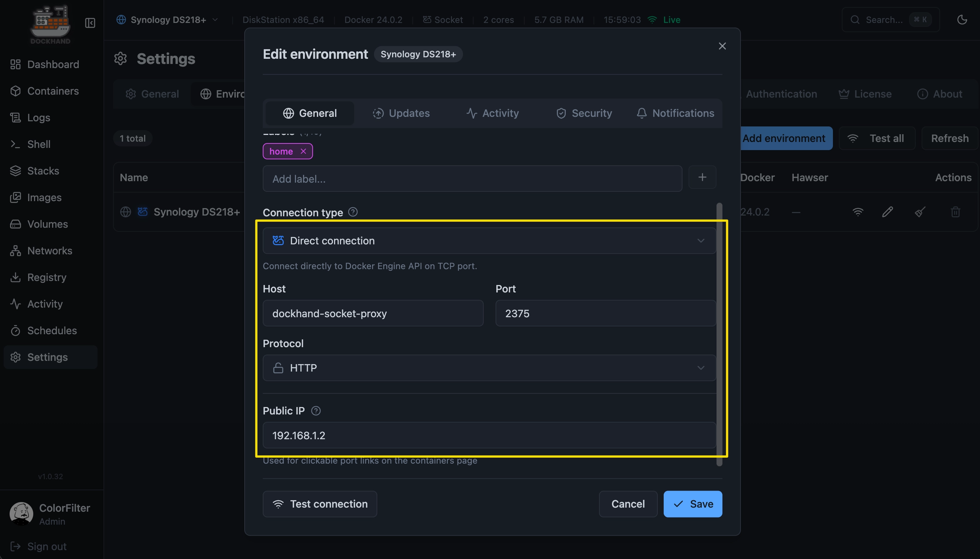980x559 pixels.
Task: Switch to Notifications tab in dialog
Action: click(x=676, y=113)
